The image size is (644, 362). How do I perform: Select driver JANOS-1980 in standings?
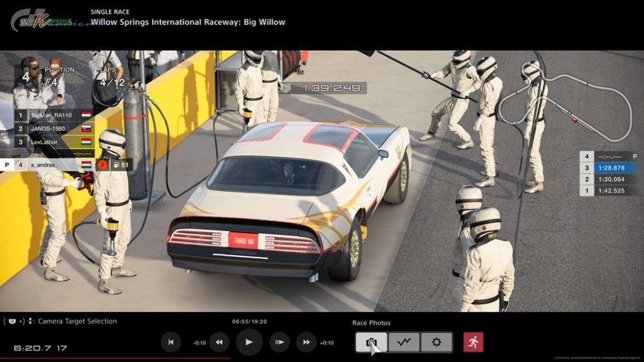pos(54,129)
